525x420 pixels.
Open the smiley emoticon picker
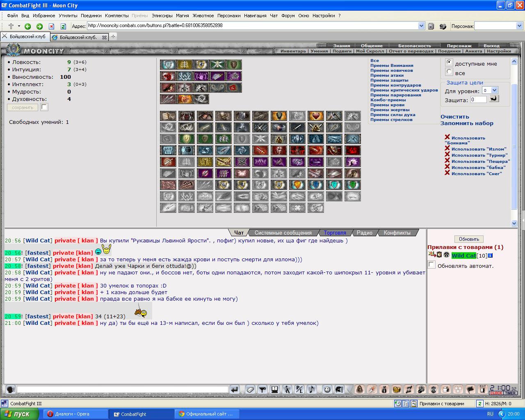(327, 390)
